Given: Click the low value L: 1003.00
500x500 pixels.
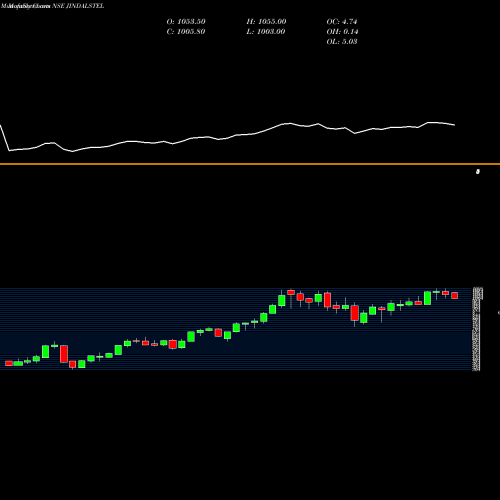Looking at the screenshot, I should point(266,31).
